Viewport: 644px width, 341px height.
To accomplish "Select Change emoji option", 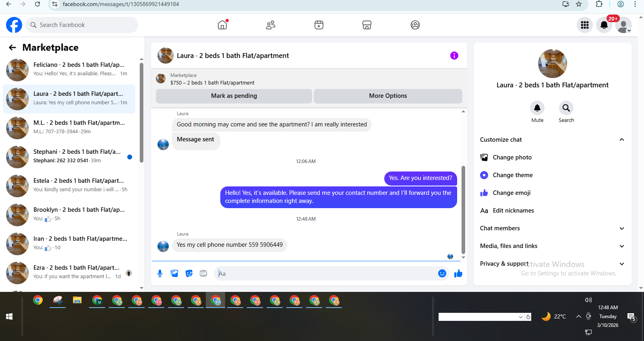I will 552,193.
